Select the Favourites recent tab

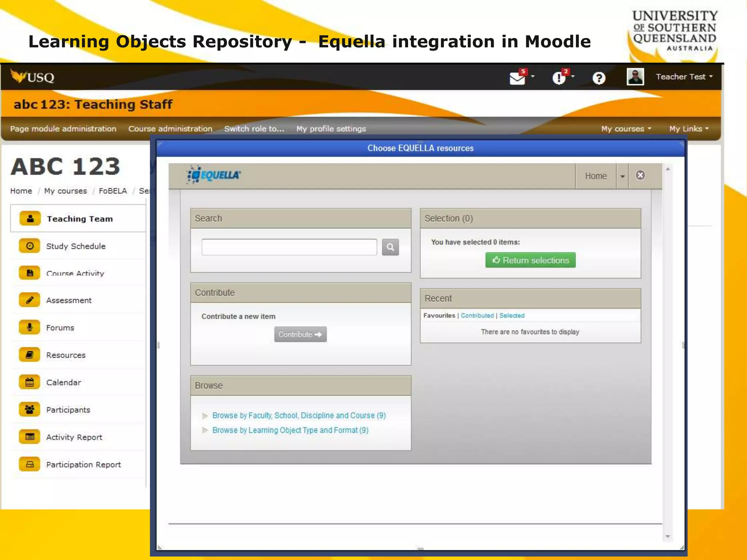[x=439, y=315]
